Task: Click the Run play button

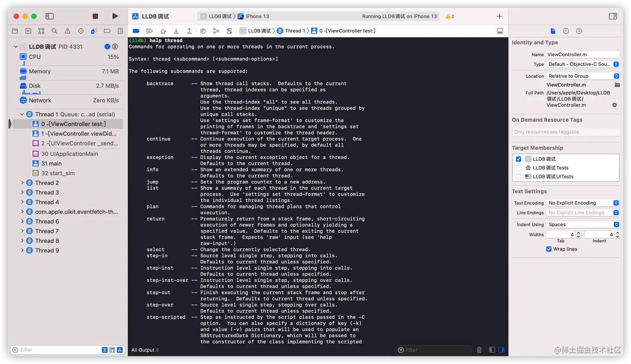Action: tap(115, 16)
